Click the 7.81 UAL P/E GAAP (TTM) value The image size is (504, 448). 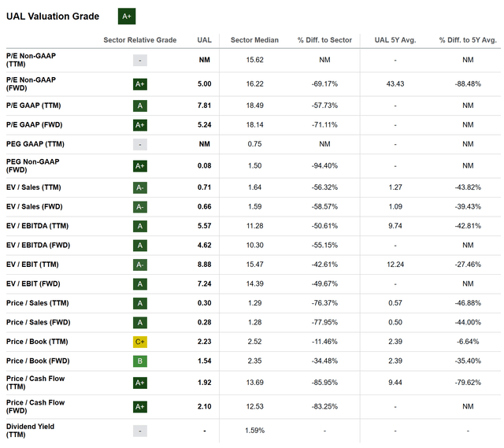[205, 106]
